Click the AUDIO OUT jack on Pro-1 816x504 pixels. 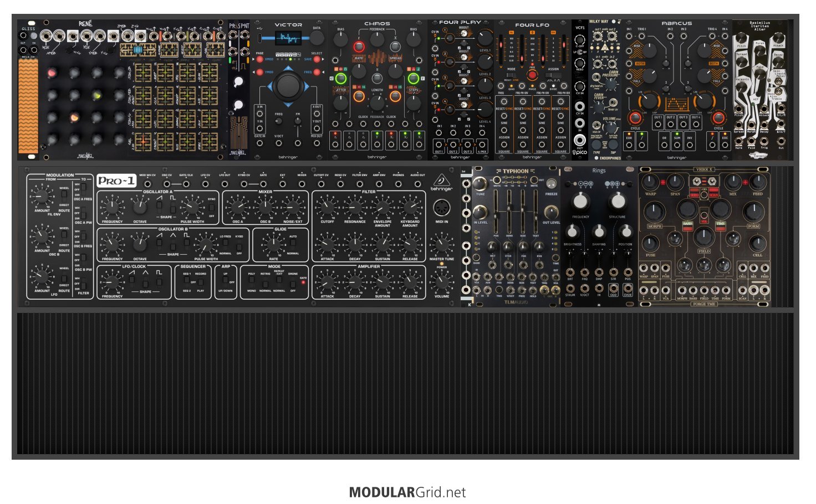[418, 183]
